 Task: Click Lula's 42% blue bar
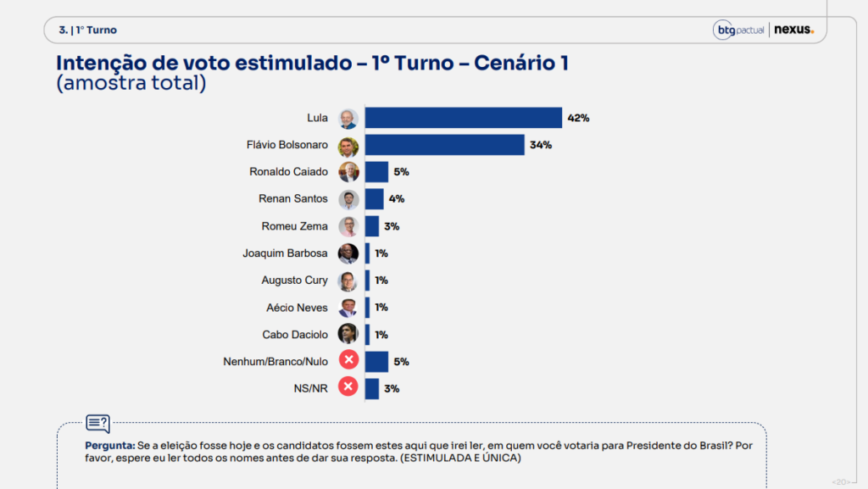[x=464, y=118]
